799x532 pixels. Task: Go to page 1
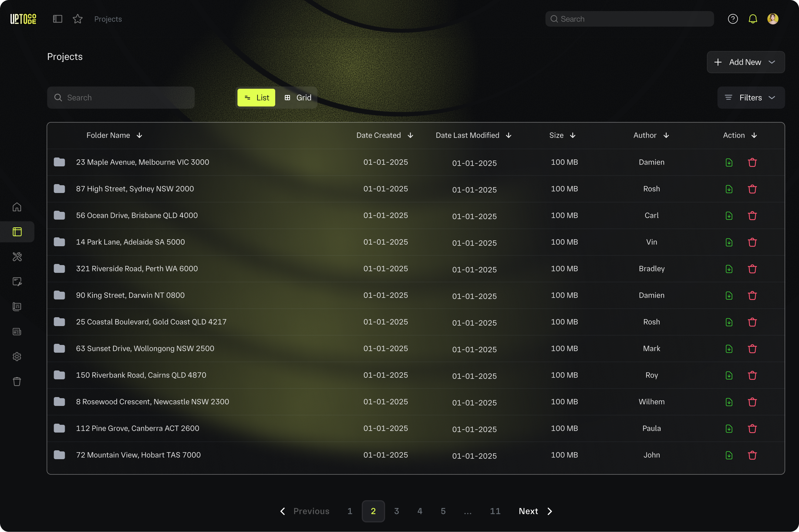pos(350,511)
